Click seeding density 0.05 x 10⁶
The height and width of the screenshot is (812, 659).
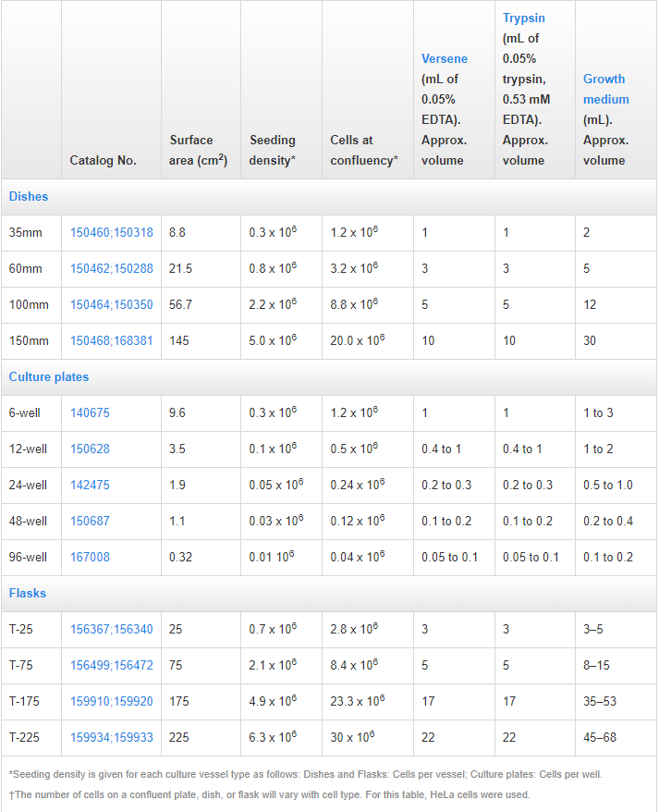click(276, 485)
